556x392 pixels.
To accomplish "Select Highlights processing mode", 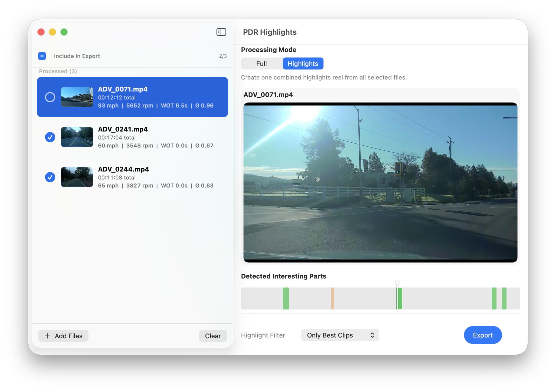I will click(303, 63).
